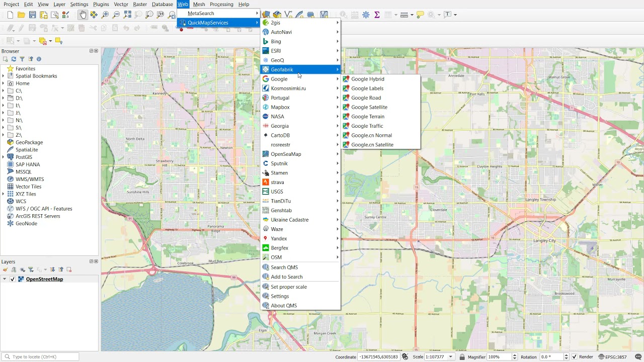This screenshot has height=362, width=644.
Task: Open the Text Annotation dropdown arrow
Action: click(456, 15)
